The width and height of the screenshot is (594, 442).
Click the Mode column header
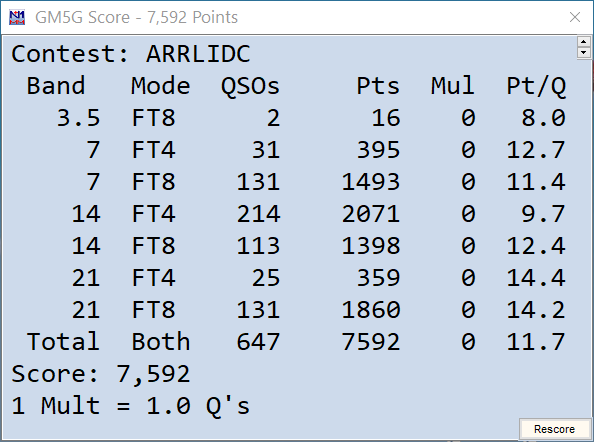160,86
